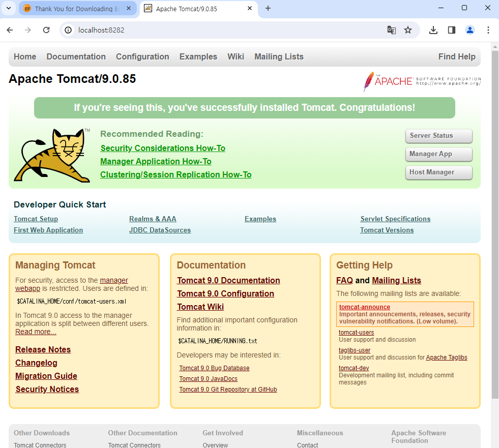Toggle the browser side panel icon

tap(452, 30)
